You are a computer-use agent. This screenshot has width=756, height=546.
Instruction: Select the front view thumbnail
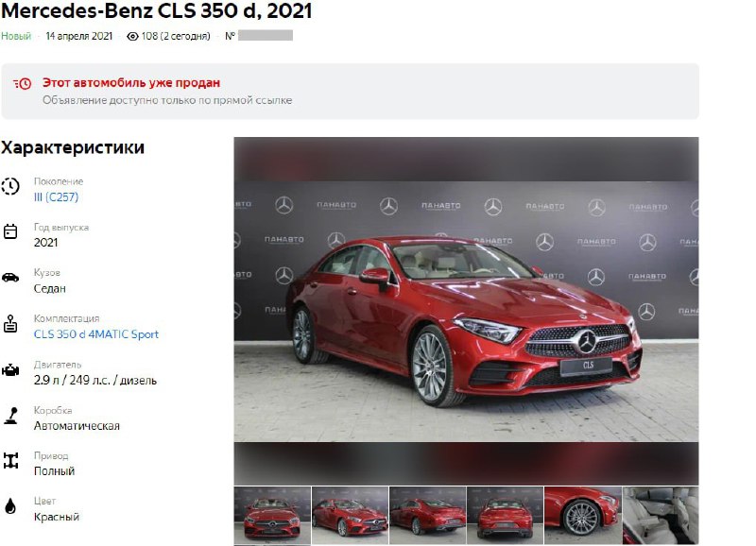click(x=272, y=515)
